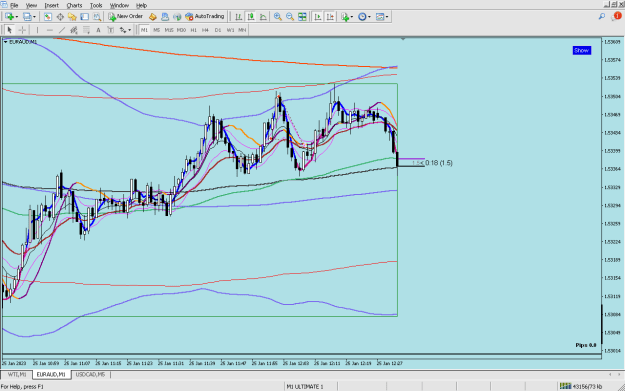Click the New Order button
Image resolution: width=625 pixels, height=391 pixels.
click(125, 16)
